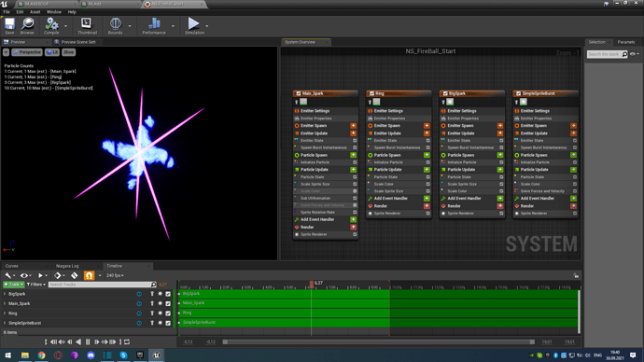Click the timeline snapping magnet icon

(x=89, y=275)
